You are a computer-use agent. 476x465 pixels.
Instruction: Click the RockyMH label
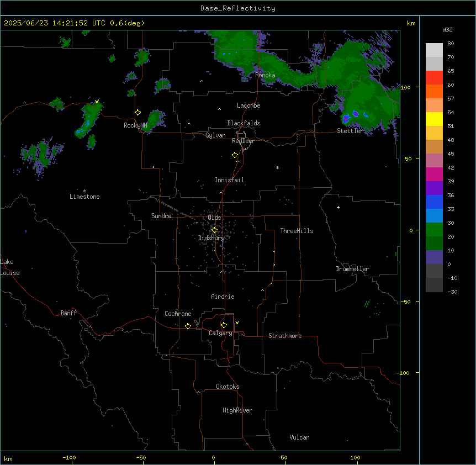point(135,125)
